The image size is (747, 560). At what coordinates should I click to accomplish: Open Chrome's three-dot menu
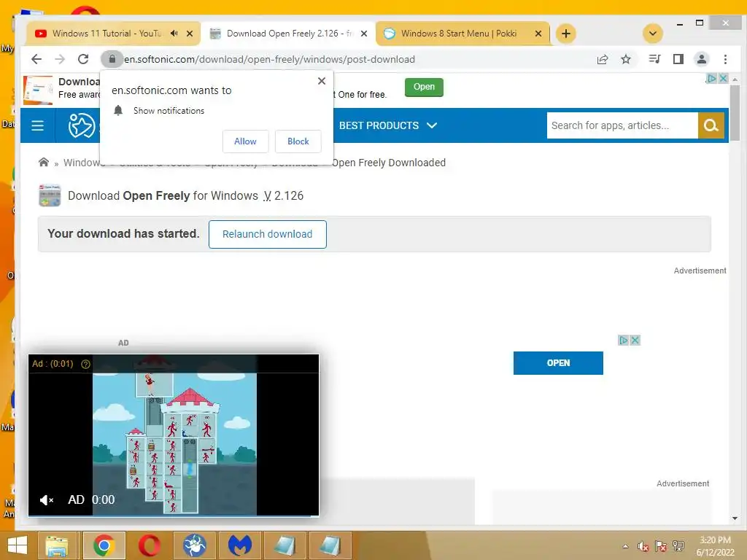click(725, 59)
